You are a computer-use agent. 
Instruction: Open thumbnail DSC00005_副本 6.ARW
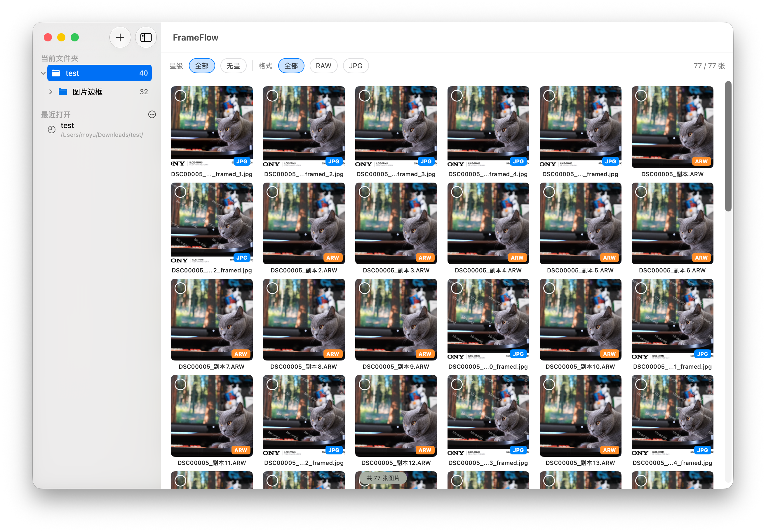point(672,223)
